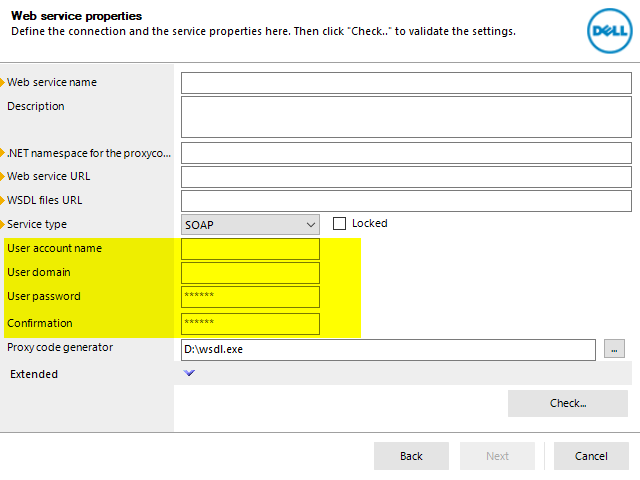This screenshot has height=480, width=640.
Task: Select the .NET namespace input field
Action: coord(406,153)
